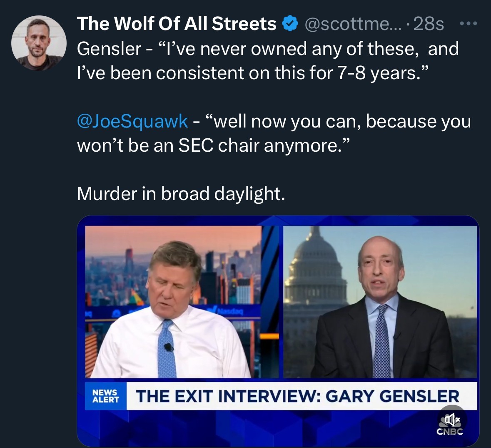491x448 pixels.
Task: Open the three-dot more options menu
Action: [468, 24]
